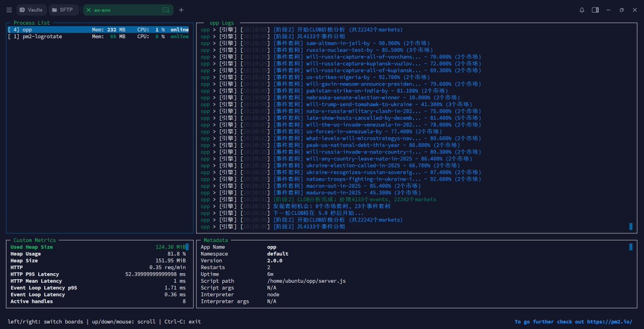
Task: Restore down the window
Action: pyautogui.click(x=621, y=10)
